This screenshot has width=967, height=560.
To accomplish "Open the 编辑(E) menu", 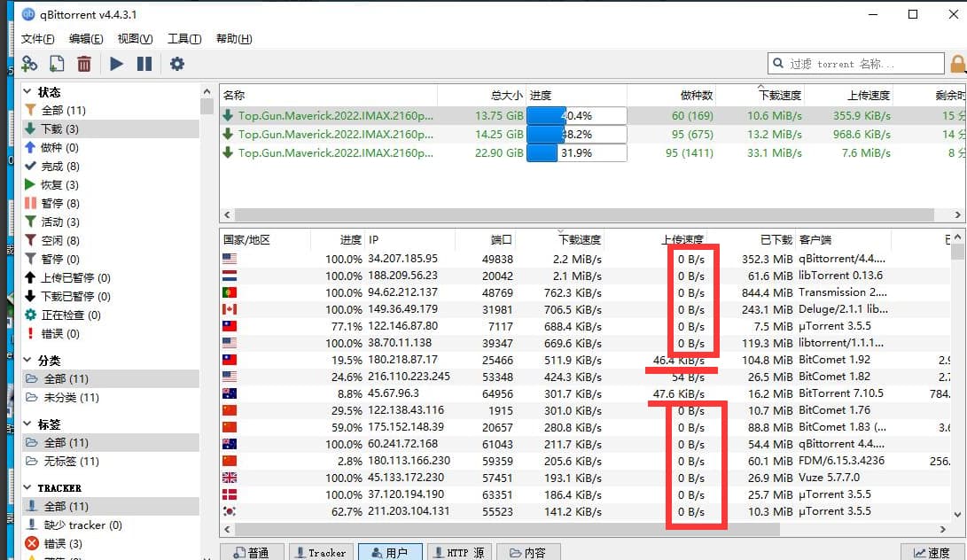I will 86,39.
